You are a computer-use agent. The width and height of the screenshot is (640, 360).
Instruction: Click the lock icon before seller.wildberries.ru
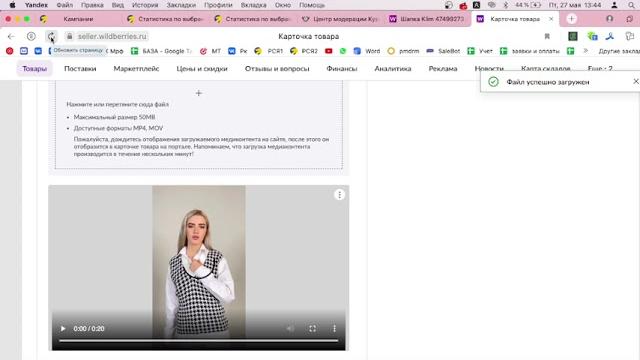pyautogui.click(x=69, y=36)
